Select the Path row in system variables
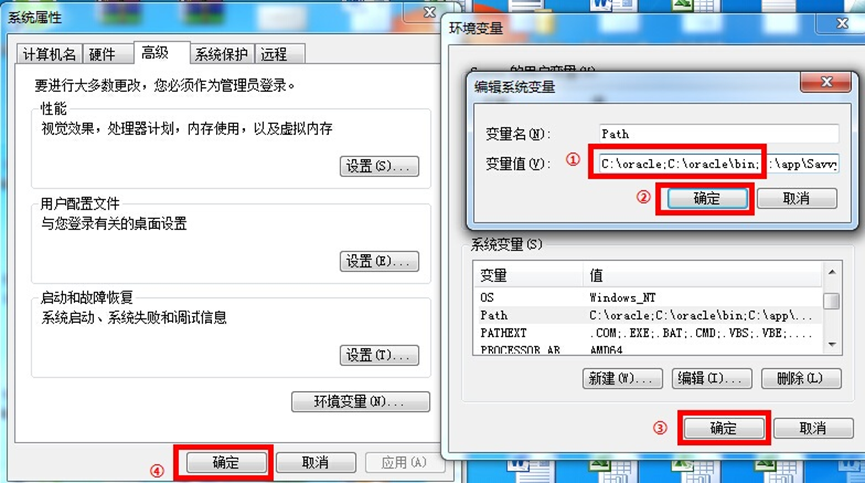Screen dimensions: 865x483 pyautogui.click(x=647, y=315)
